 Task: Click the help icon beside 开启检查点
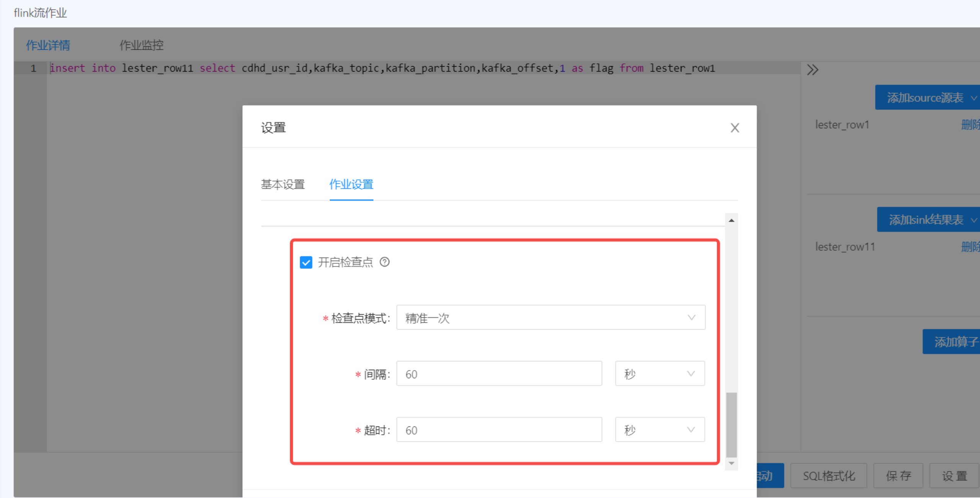[384, 262]
